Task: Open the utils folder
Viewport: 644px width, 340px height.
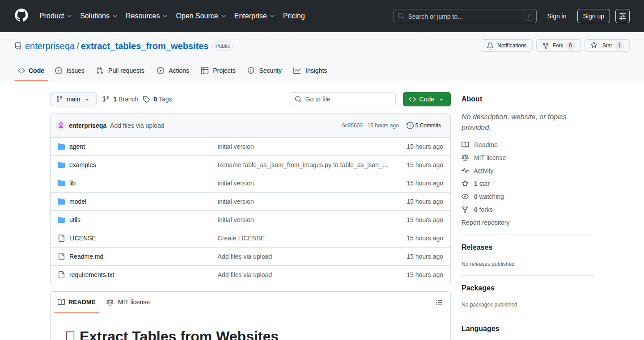Action: point(75,220)
